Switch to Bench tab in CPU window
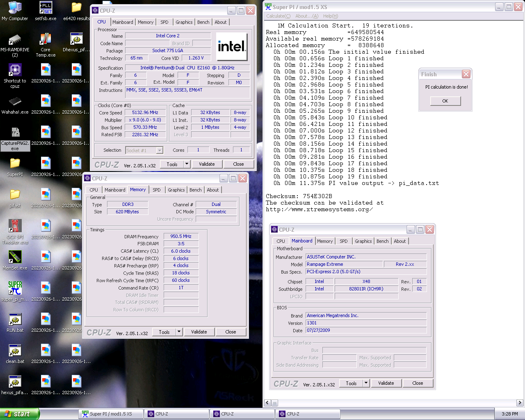Screen dimensions: 525x420 click(x=203, y=22)
